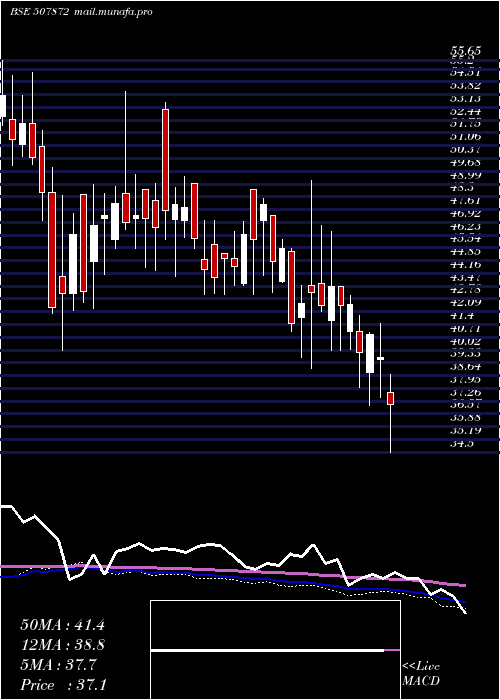Viewport: 500px width, 700px height.
Task: Click the Price : 37.1 readout
Action: pos(63,685)
